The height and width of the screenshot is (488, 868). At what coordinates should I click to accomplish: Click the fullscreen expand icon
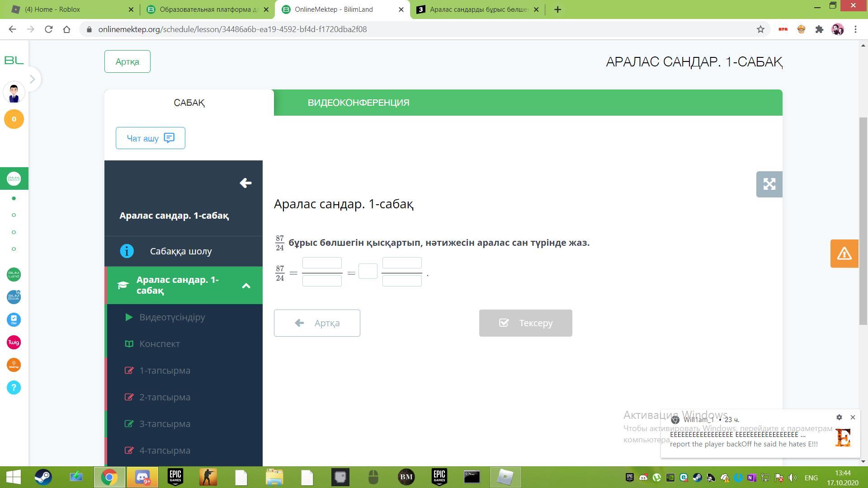[769, 184]
